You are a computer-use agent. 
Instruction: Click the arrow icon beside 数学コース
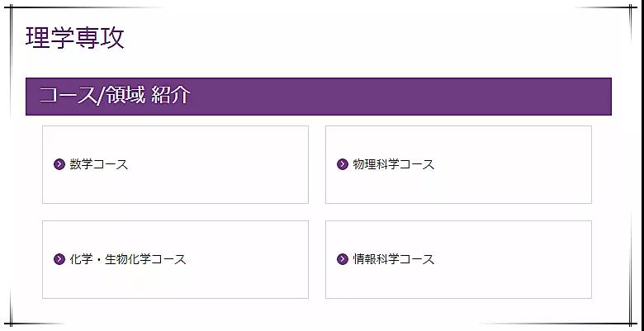point(59,164)
